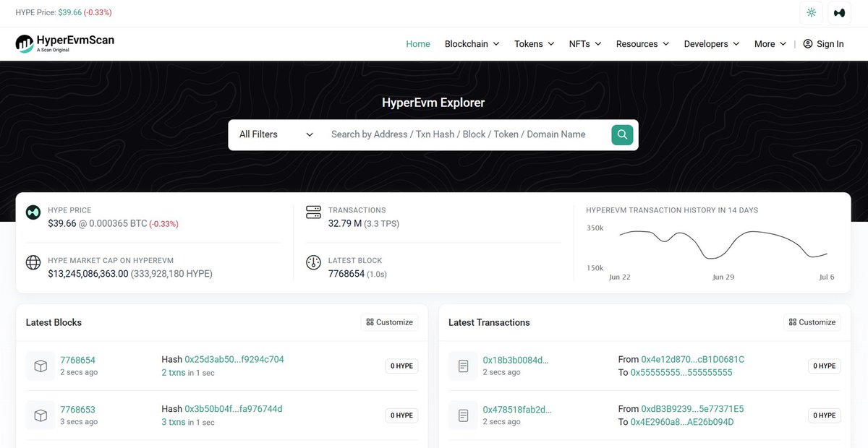Select the Home menu item
Image resolution: width=868 pixels, height=448 pixels.
[x=418, y=43]
